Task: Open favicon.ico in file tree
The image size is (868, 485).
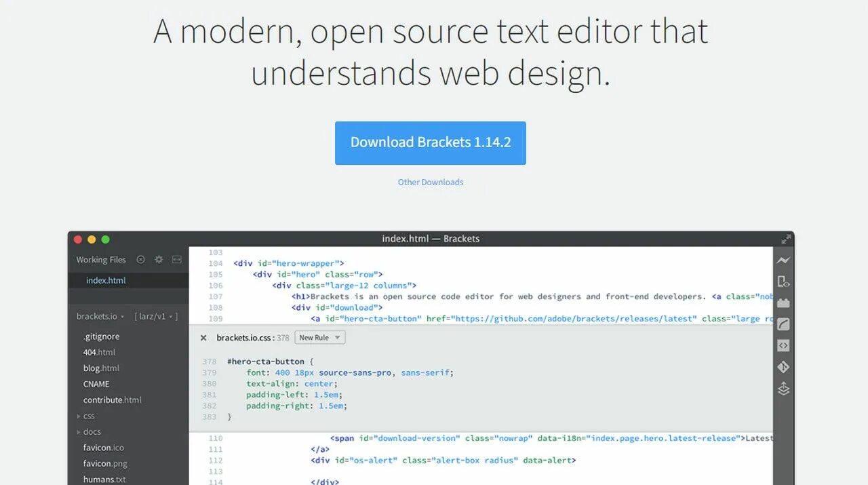Action: (104, 448)
